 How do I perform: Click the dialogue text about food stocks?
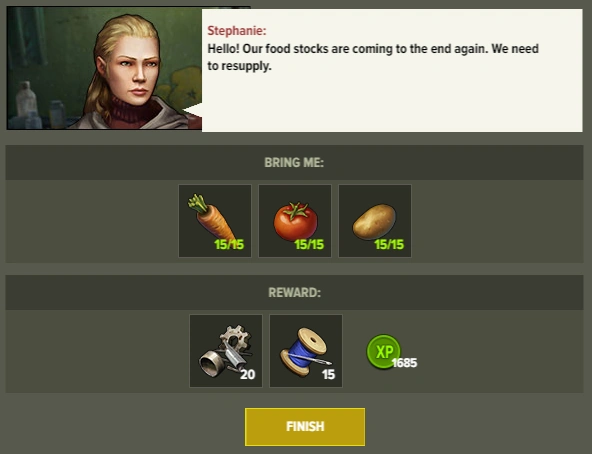[x=373, y=57]
